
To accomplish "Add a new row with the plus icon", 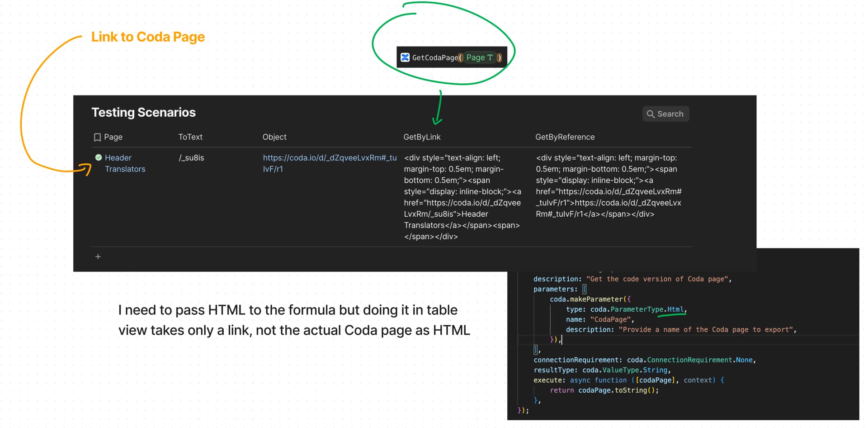I will (98, 257).
